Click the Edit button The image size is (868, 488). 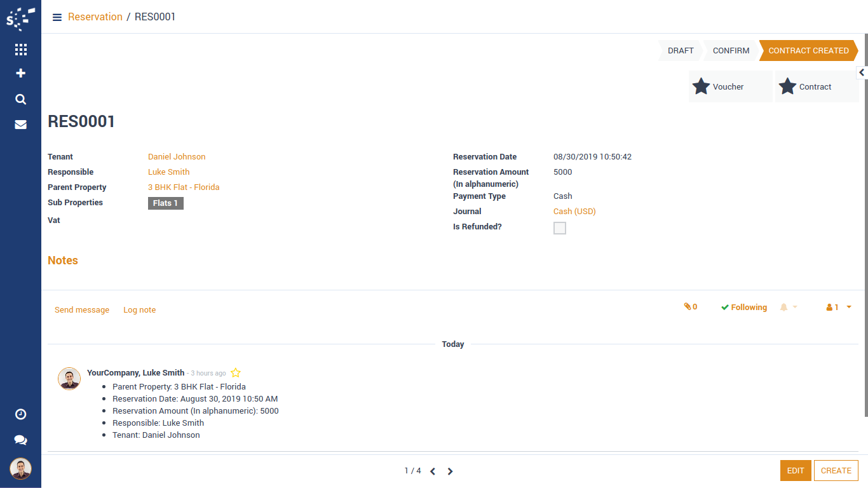[x=796, y=471]
